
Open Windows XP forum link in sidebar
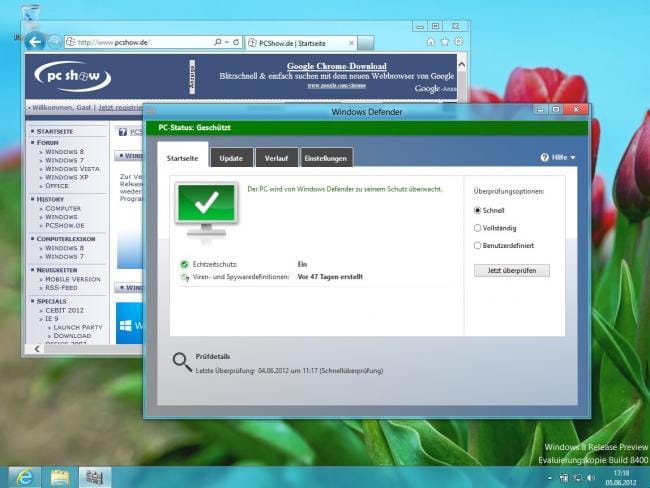pyautogui.click(x=66, y=177)
